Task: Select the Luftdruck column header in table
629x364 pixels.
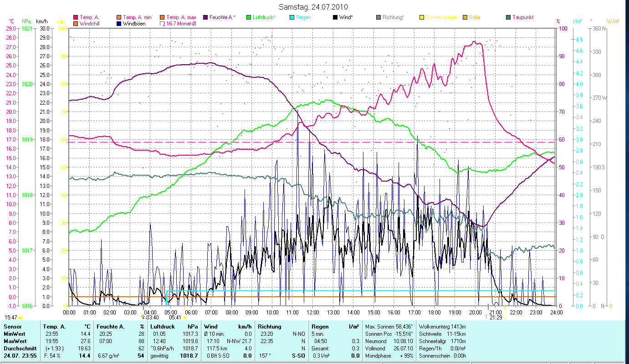Action: (x=163, y=326)
